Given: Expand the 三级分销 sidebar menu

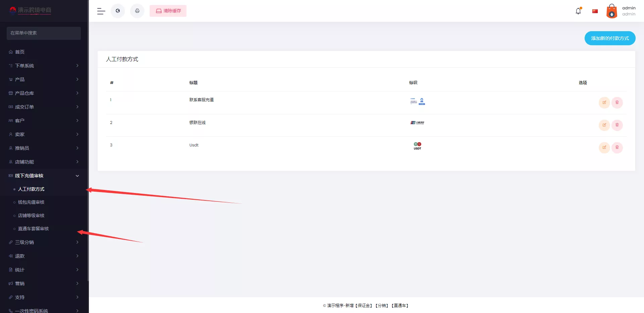Looking at the screenshot, I should (44, 242).
